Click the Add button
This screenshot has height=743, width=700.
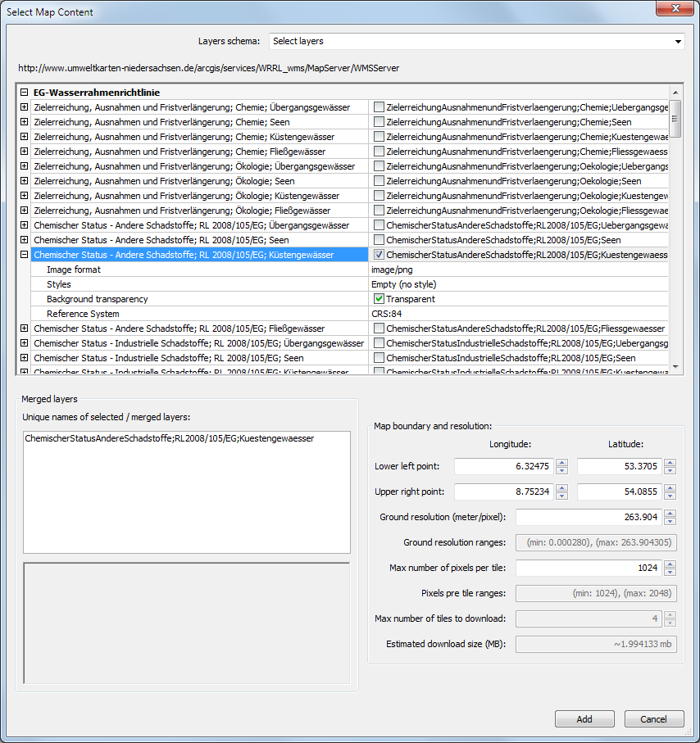click(584, 719)
